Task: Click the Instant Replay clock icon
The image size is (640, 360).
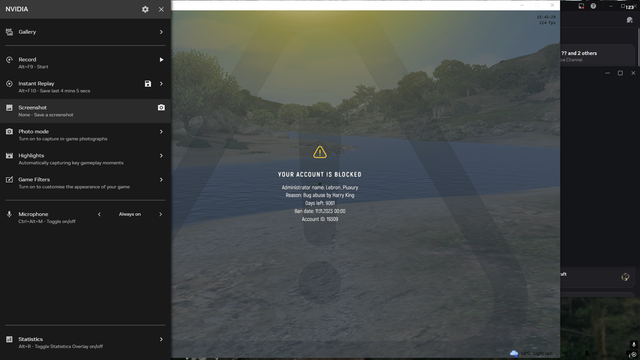Action: click(9, 84)
